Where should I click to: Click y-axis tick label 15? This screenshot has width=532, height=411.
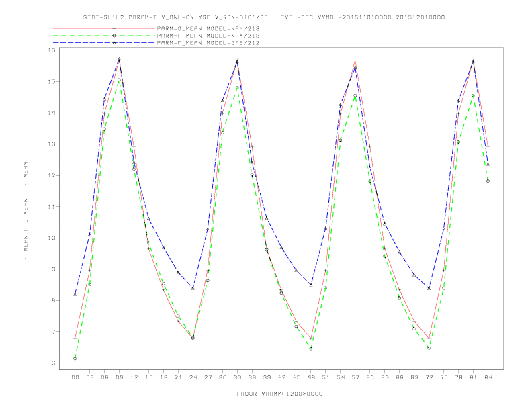52,82
